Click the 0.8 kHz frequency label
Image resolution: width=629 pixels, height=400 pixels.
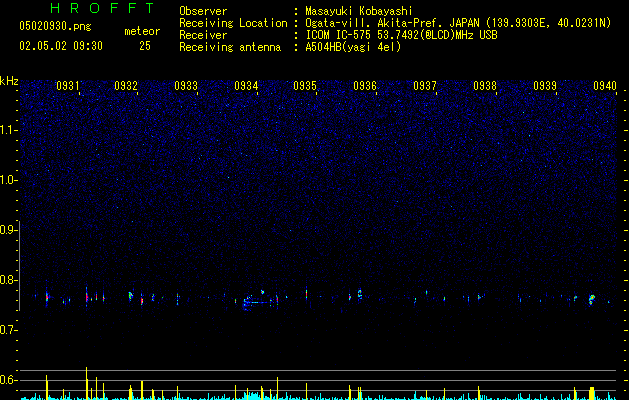pyautogui.click(x=9, y=280)
